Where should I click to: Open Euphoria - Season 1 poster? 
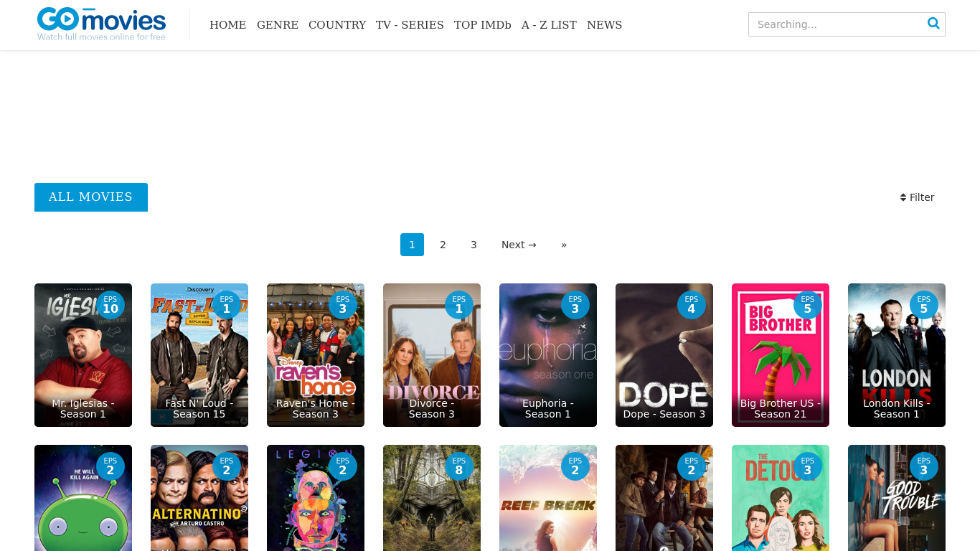pos(548,355)
